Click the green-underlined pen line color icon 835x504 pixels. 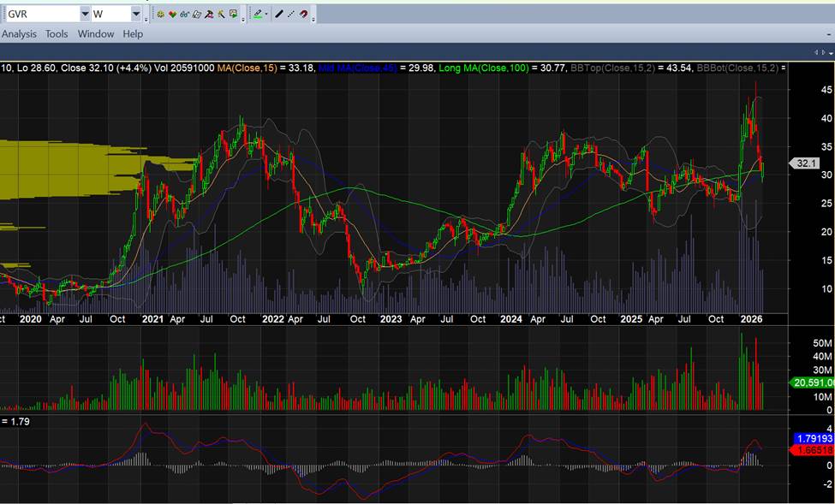257,15
